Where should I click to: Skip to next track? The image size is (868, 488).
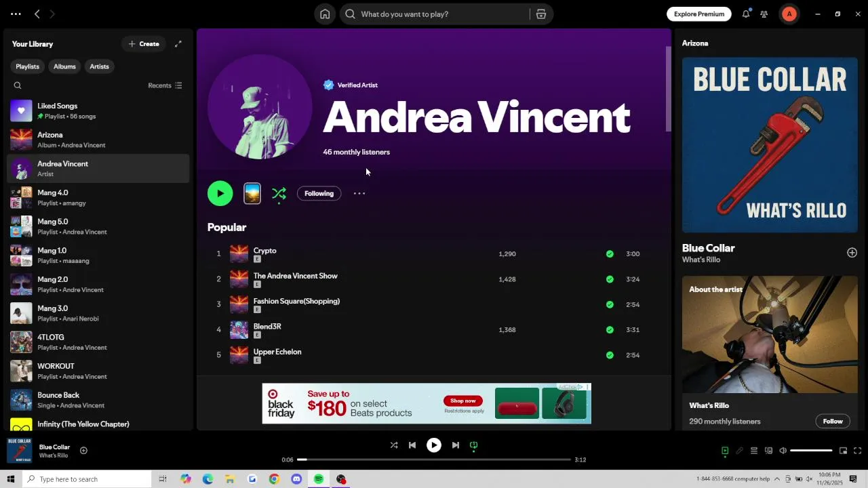(456, 445)
